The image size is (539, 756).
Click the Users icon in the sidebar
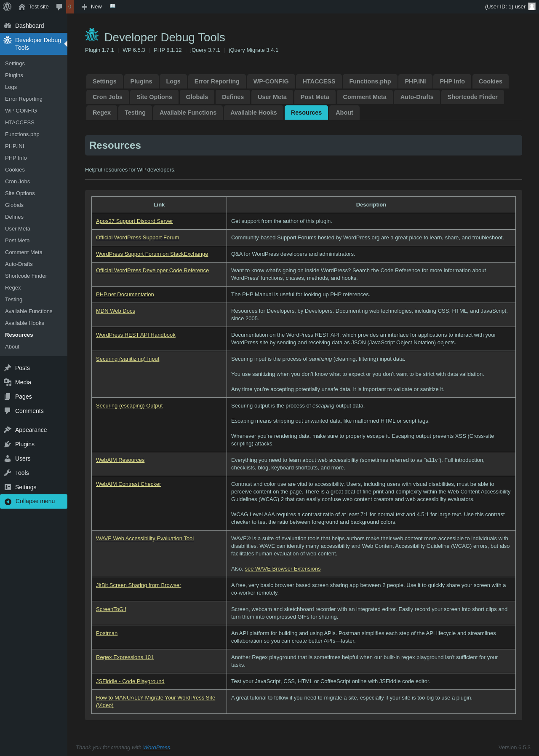click(x=8, y=458)
